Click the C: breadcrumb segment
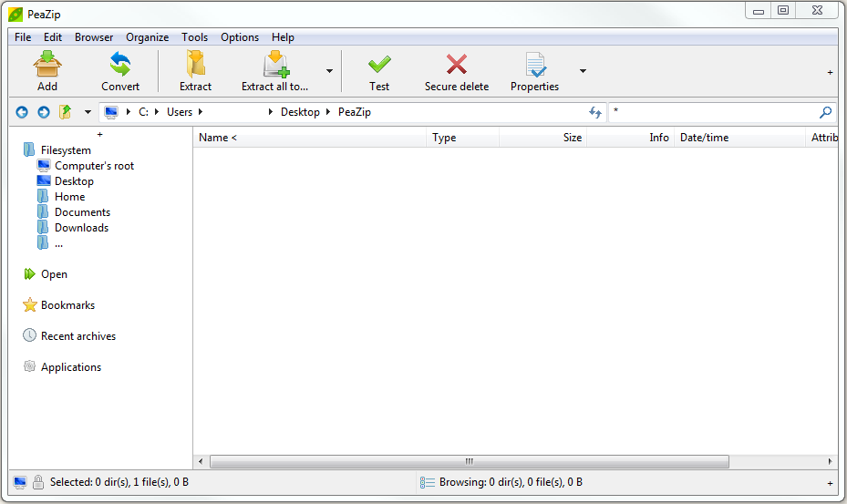 143,112
